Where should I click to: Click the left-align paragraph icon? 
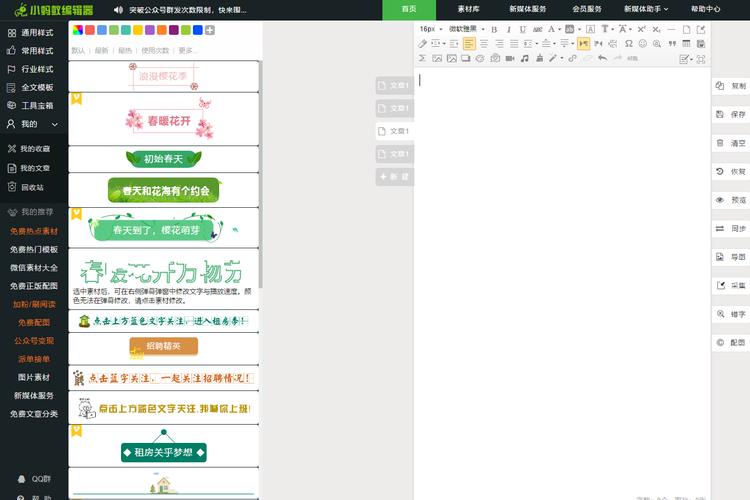pos(469,44)
